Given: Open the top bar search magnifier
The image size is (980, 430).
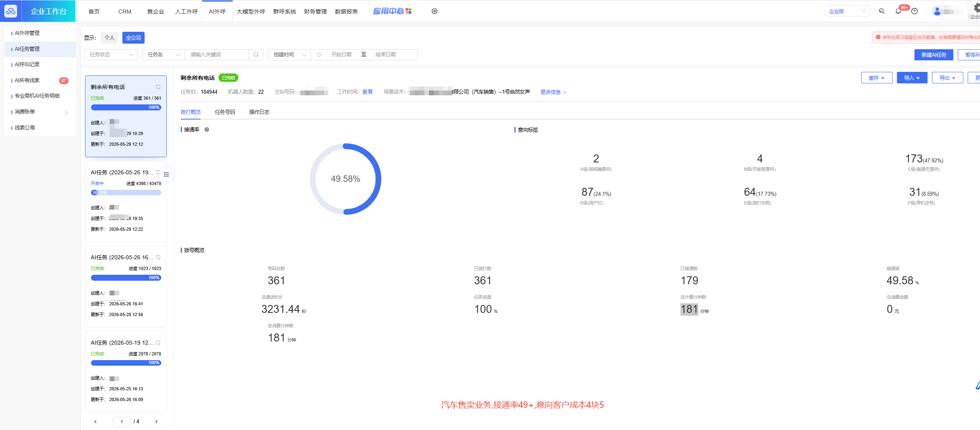Looking at the screenshot, I should pos(882,11).
